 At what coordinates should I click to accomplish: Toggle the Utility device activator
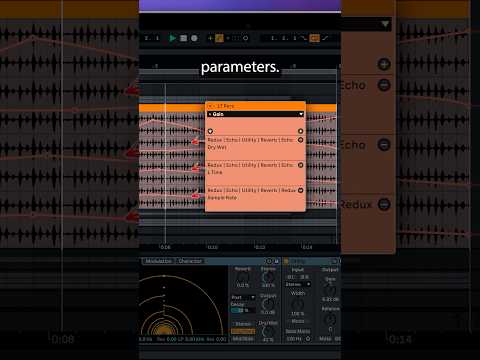click(287, 261)
